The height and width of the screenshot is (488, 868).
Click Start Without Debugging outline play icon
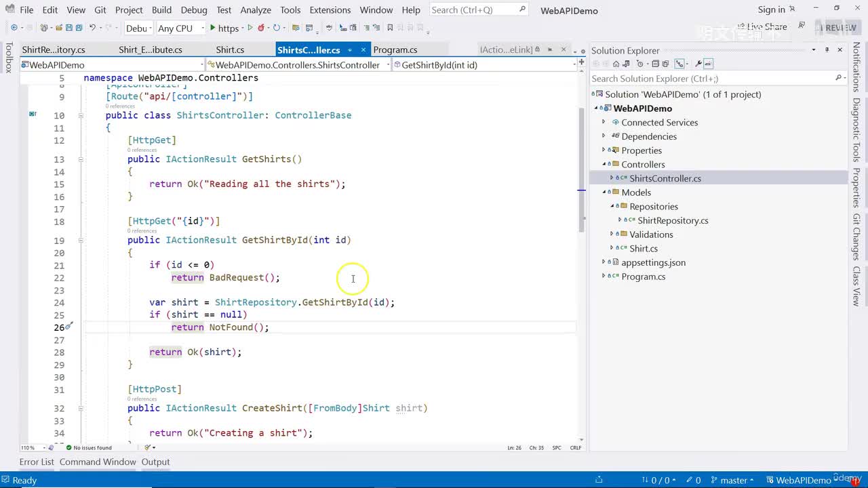click(250, 28)
